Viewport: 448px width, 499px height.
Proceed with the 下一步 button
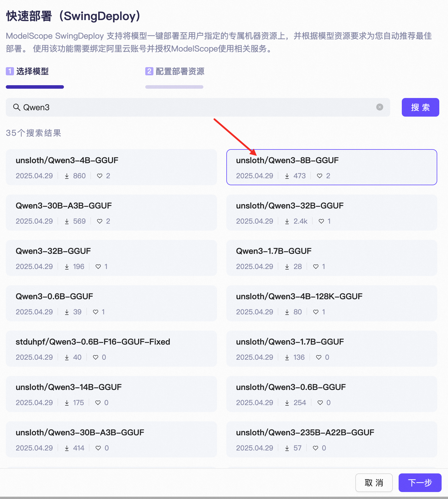point(420,483)
